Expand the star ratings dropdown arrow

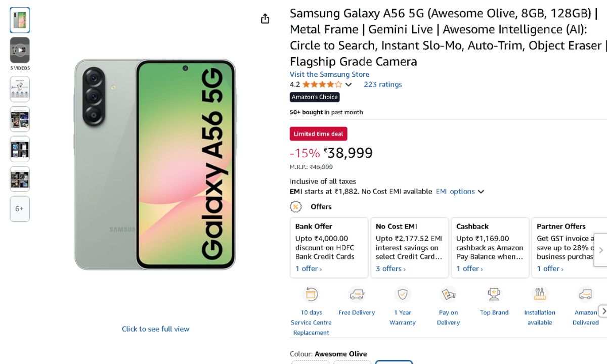click(x=349, y=85)
